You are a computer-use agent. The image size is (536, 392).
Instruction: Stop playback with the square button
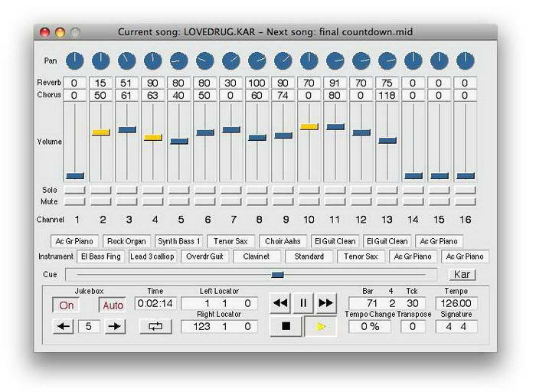286,326
